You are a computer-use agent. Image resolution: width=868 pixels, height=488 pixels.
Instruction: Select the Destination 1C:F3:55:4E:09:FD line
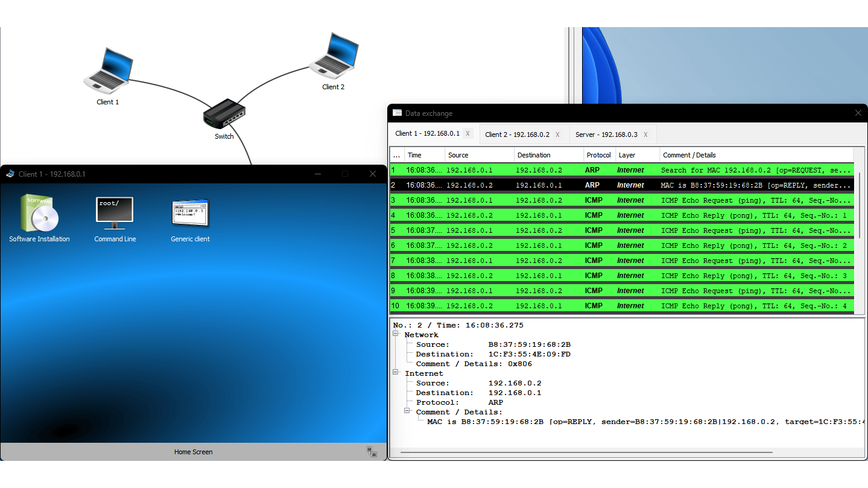(x=493, y=354)
